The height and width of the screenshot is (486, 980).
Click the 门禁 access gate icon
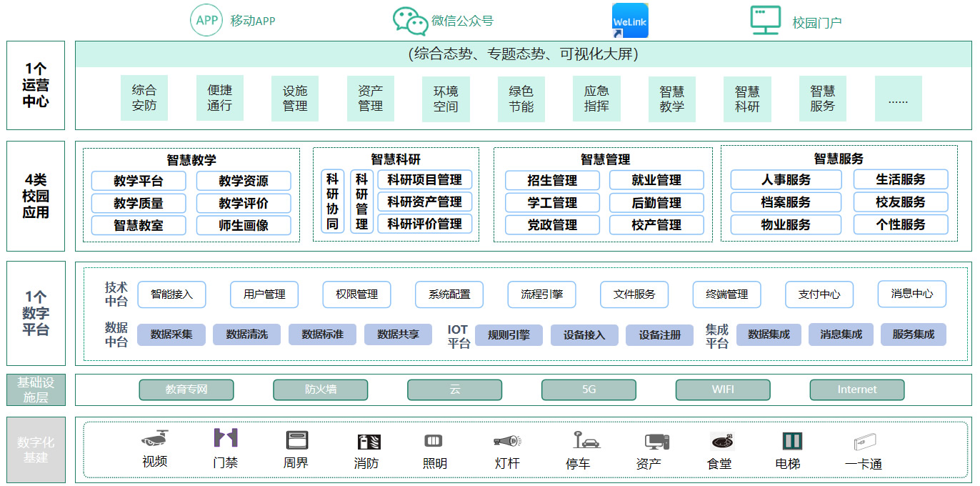226,438
